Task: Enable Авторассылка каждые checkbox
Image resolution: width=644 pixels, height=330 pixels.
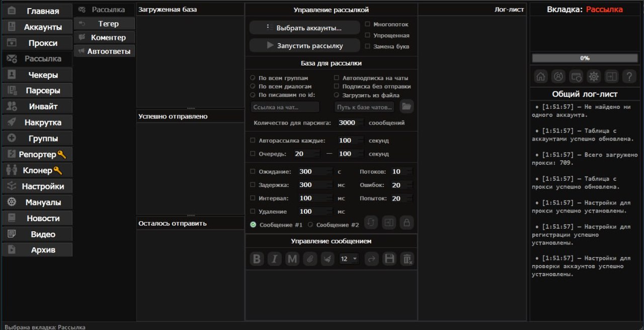Action: (253, 141)
